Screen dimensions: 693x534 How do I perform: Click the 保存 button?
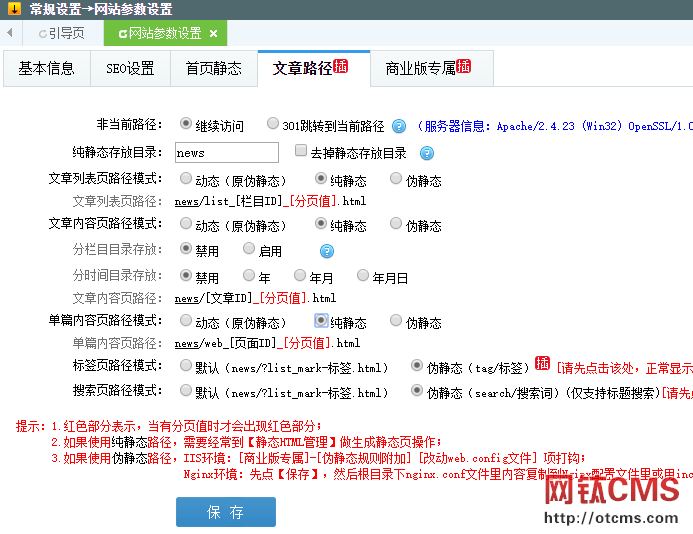click(226, 512)
